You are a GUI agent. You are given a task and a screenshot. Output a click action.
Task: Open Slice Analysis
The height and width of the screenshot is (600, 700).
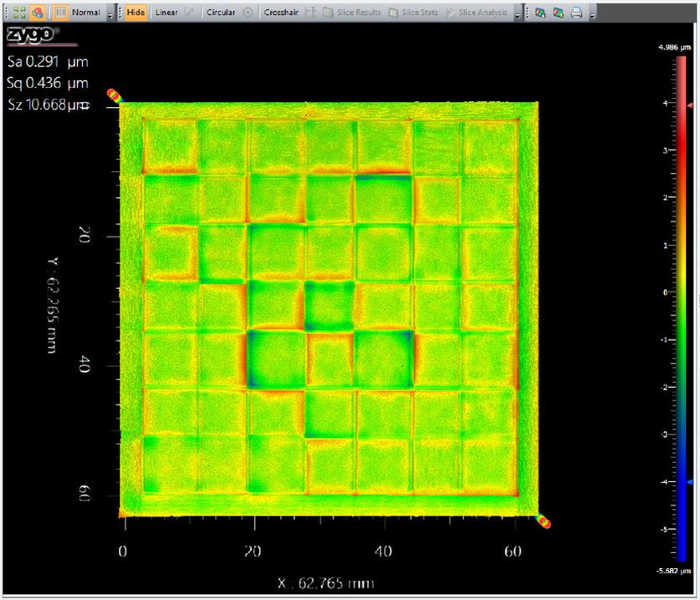(477, 13)
